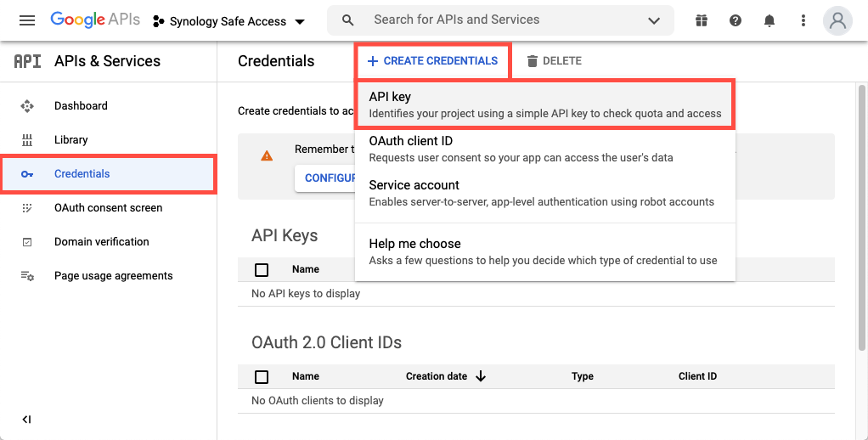Expand the search bar dropdown chevron
The height and width of the screenshot is (440, 868).
(x=654, y=21)
